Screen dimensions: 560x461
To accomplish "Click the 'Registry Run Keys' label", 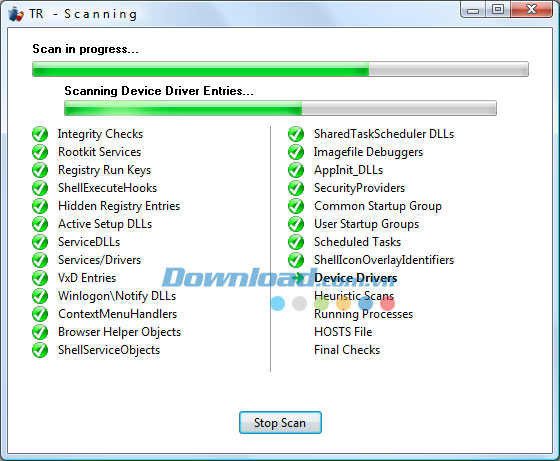I will point(105,170).
